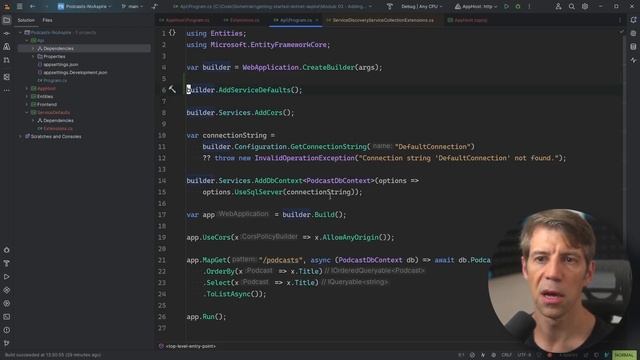The image size is (640, 360).
Task: Open more run actions vertical ellipsis
Action: 529,7
